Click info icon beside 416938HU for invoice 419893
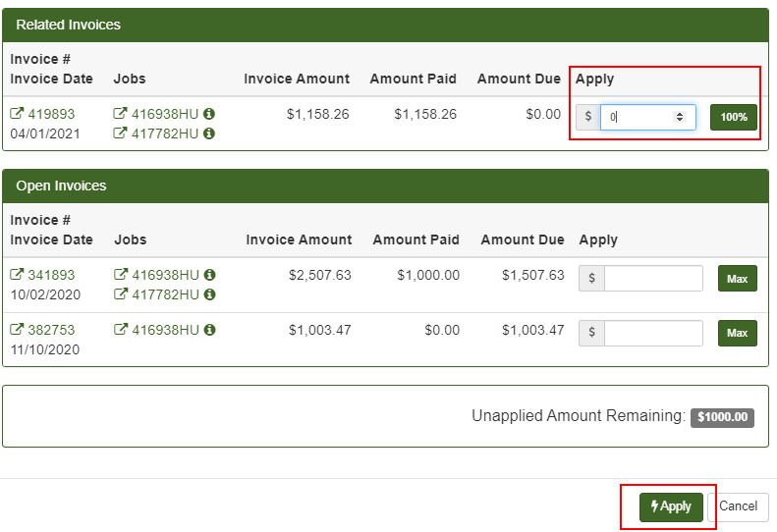 pos(209,114)
